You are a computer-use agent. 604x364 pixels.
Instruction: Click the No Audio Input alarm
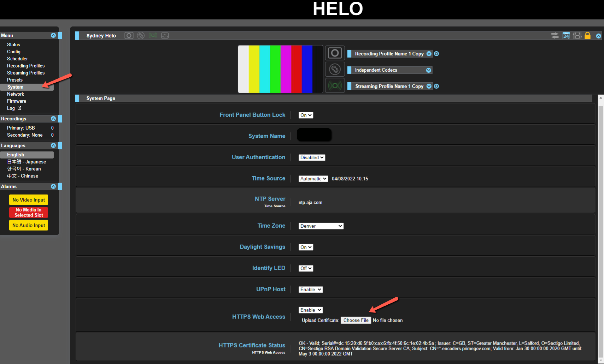coord(29,225)
